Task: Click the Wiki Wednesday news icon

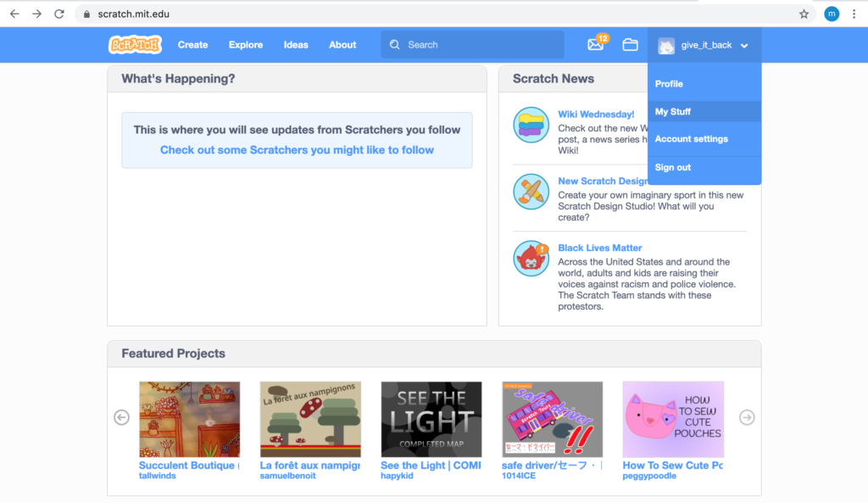Action: (x=531, y=126)
